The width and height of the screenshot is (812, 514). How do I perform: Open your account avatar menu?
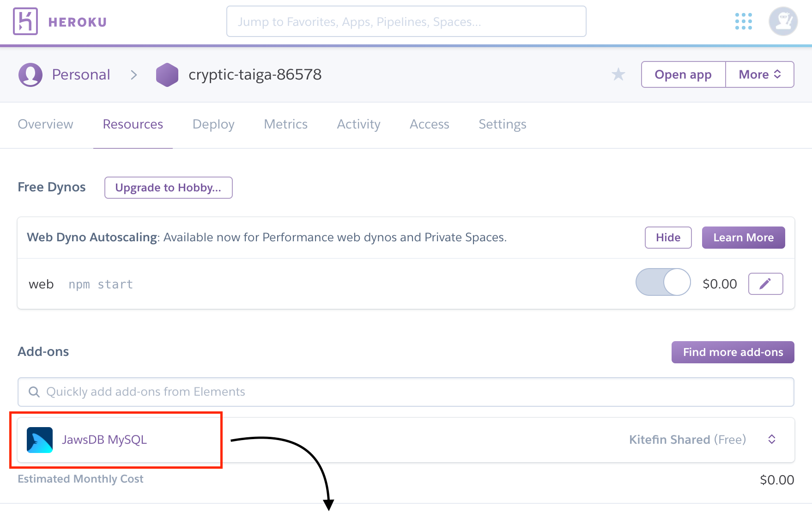coord(783,21)
